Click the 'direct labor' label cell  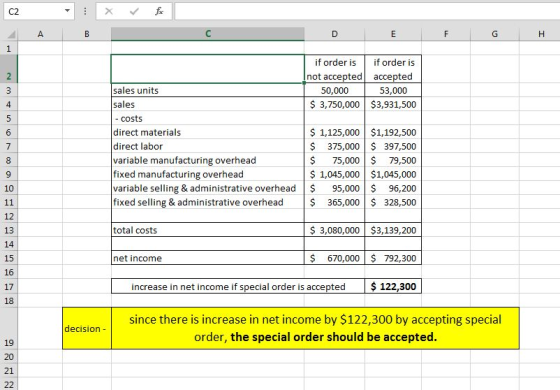tap(208, 146)
